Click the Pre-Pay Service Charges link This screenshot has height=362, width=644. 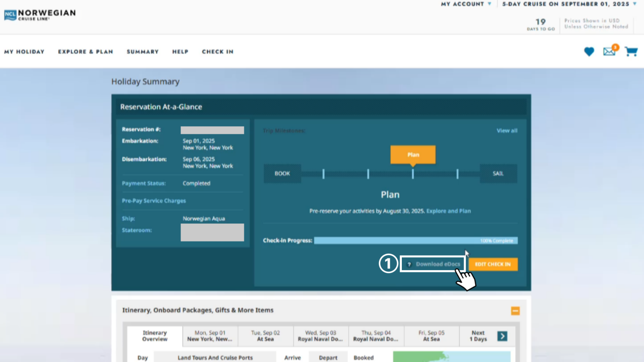[154, 201]
